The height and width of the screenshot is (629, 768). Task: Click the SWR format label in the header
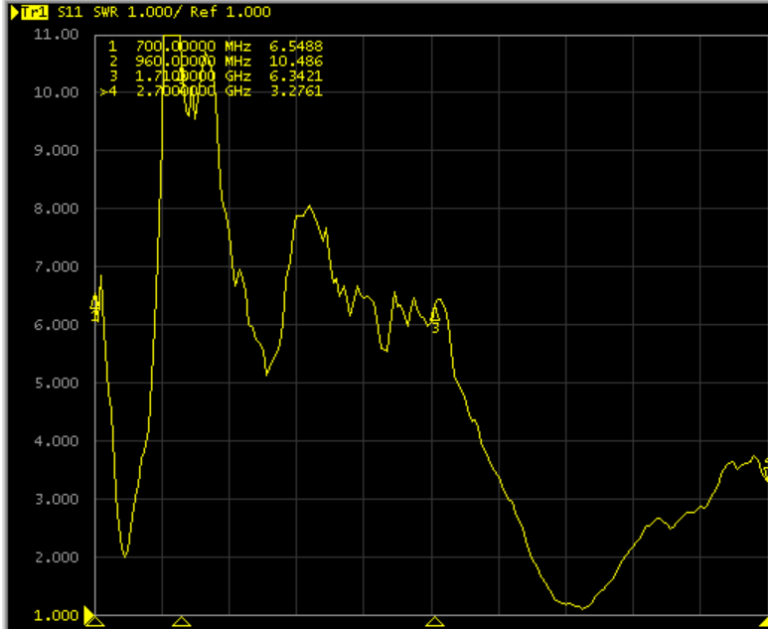click(x=106, y=12)
